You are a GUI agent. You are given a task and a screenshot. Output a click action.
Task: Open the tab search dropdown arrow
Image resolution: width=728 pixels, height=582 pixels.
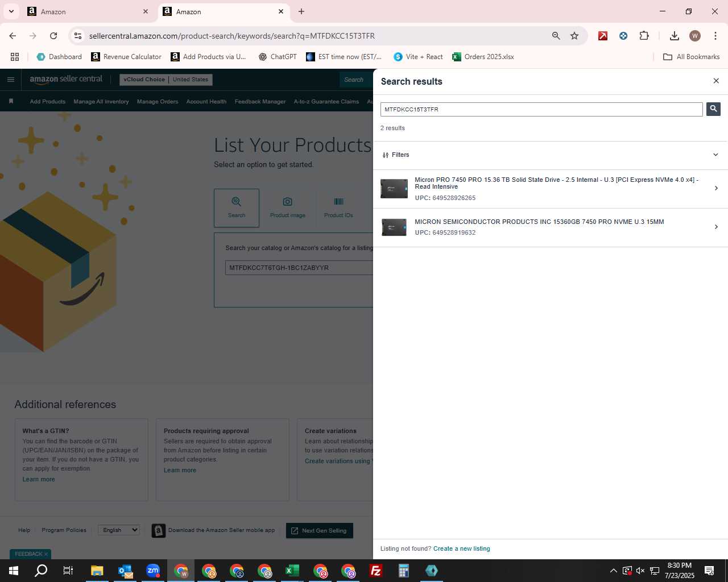(11, 11)
